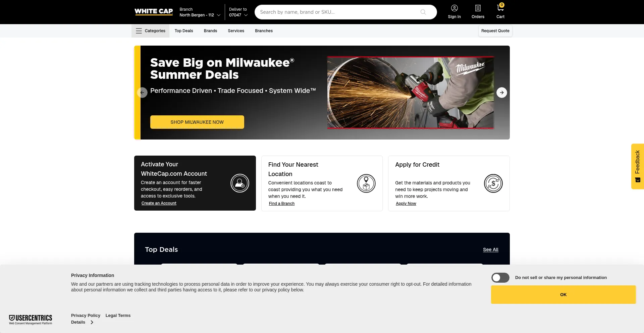This screenshot has height=333, width=644.
Task: Toggle Do not sell or share switch
Action: (500, 278)
